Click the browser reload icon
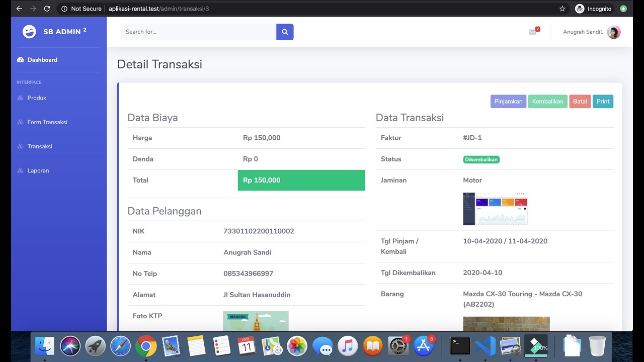Image resolution: width=644 pixels, height=362 pixels. pyautogui.click(x=47, y=9)
